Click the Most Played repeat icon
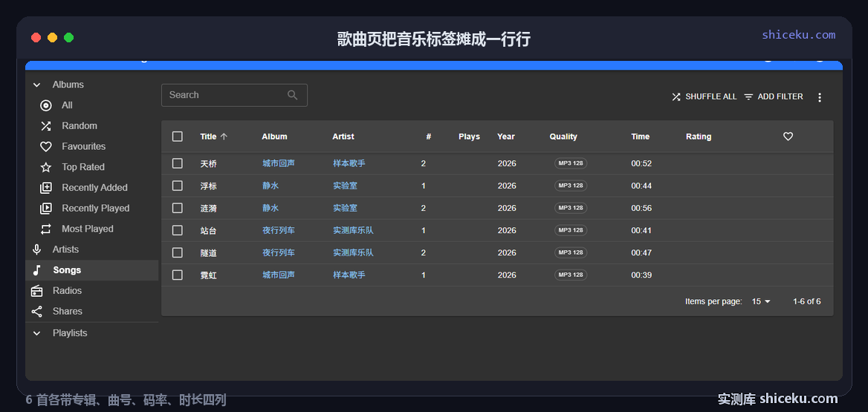This screenshot has width=868, height=412. pos(46,229)
